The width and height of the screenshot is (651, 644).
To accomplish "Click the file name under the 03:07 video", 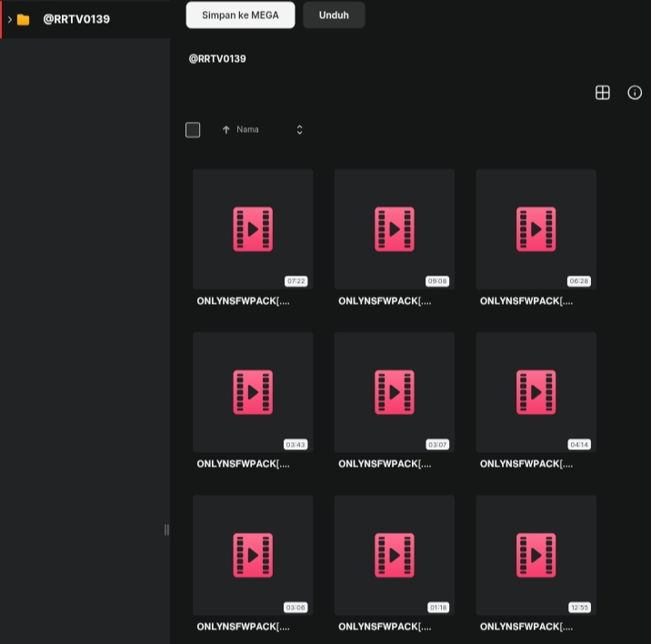I will 385,464.
